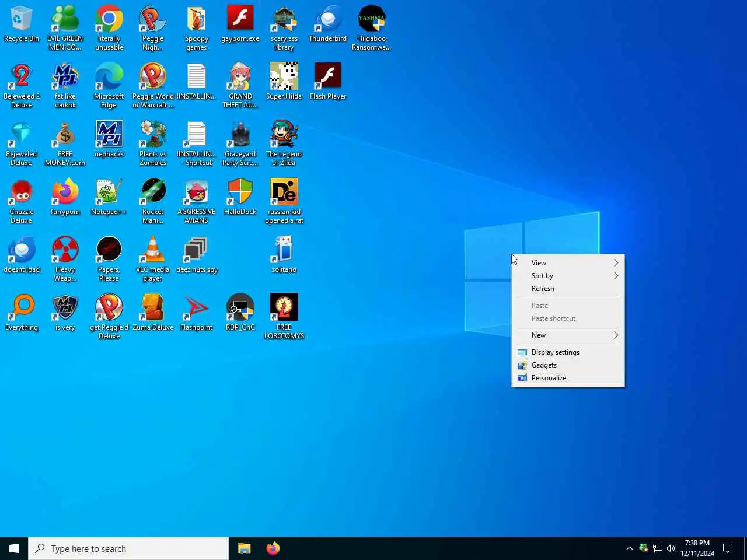Screen dimensions: 747x560
Task: Select the Flashpoint desktop icon
Action: tap(197, 313)
